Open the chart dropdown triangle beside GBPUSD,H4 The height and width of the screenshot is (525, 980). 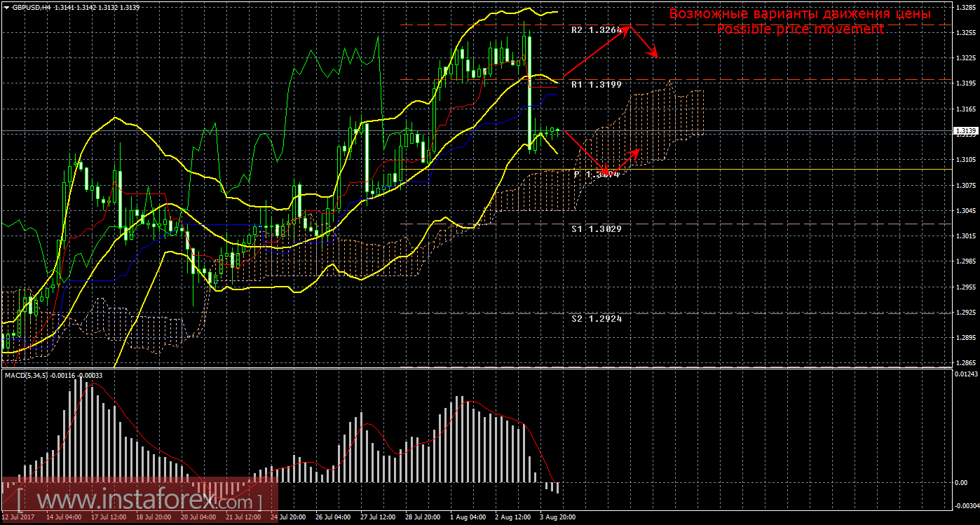(x=6, y=7)
